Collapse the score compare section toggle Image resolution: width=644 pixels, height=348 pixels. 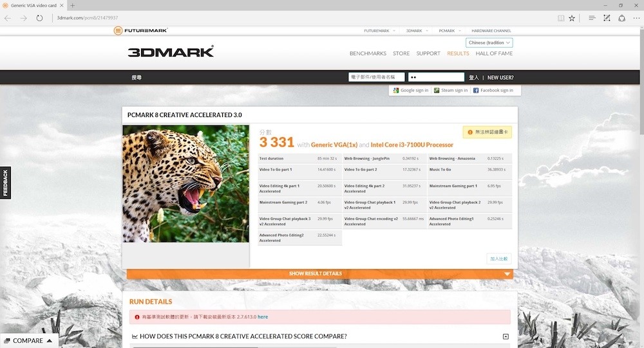click(x=506, y=336)
